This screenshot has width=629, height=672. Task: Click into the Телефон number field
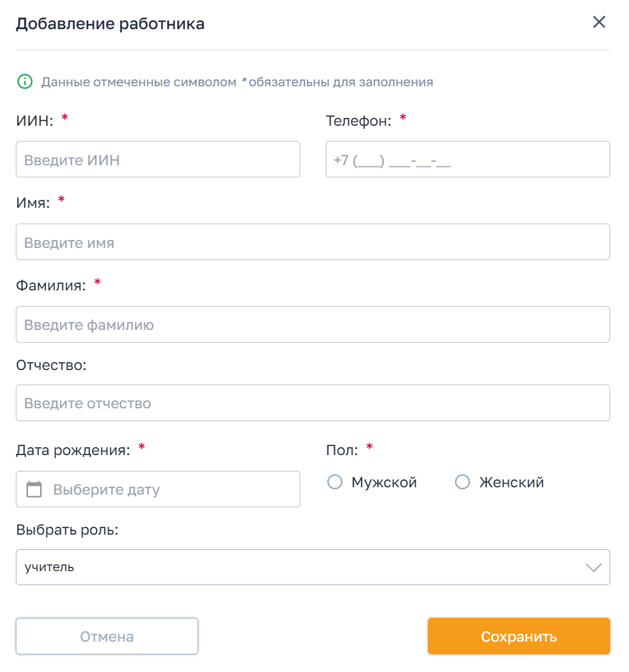click(467, 160)
